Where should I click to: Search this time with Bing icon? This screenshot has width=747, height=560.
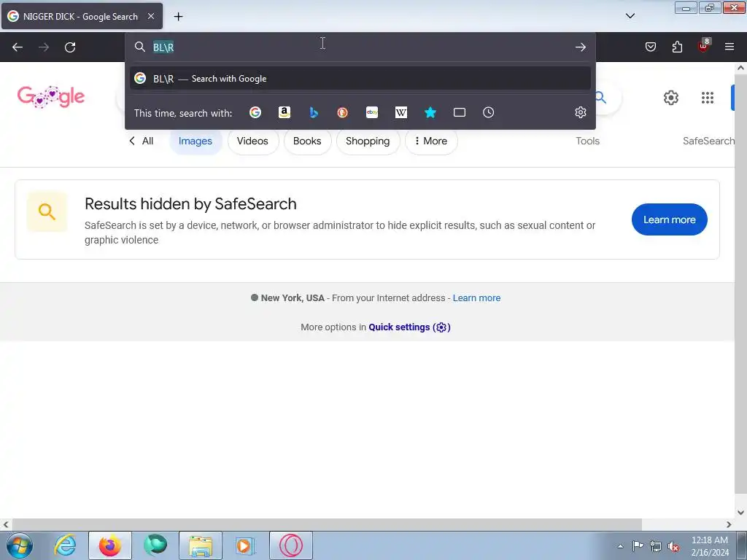coord(314,112)
